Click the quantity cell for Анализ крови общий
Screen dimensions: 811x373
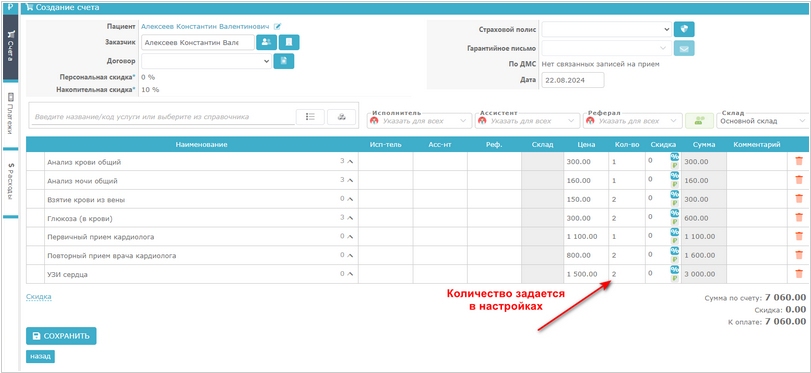[x=627, y=162]
